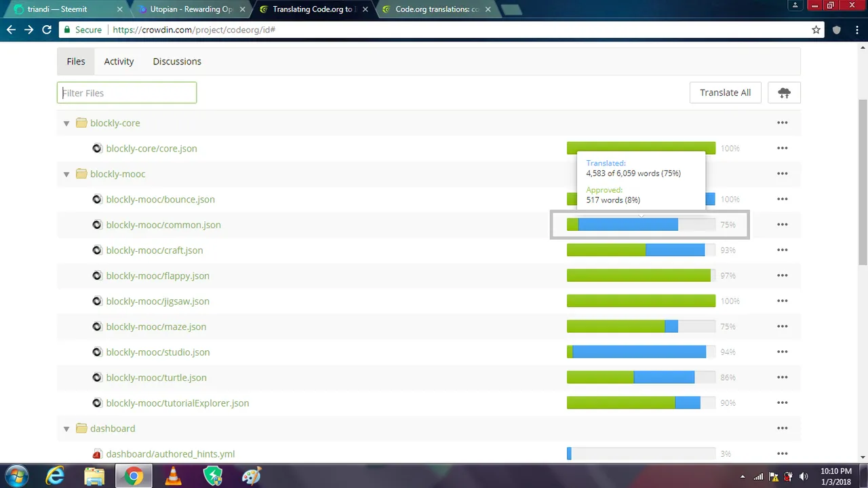Open blockly-mooc/common.json file

pyautogui.click(x=163, y=225)
